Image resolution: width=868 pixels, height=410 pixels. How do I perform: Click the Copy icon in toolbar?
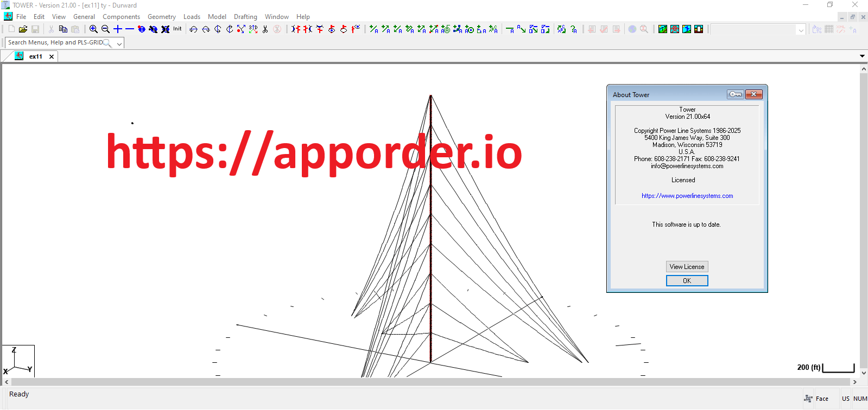63,29
